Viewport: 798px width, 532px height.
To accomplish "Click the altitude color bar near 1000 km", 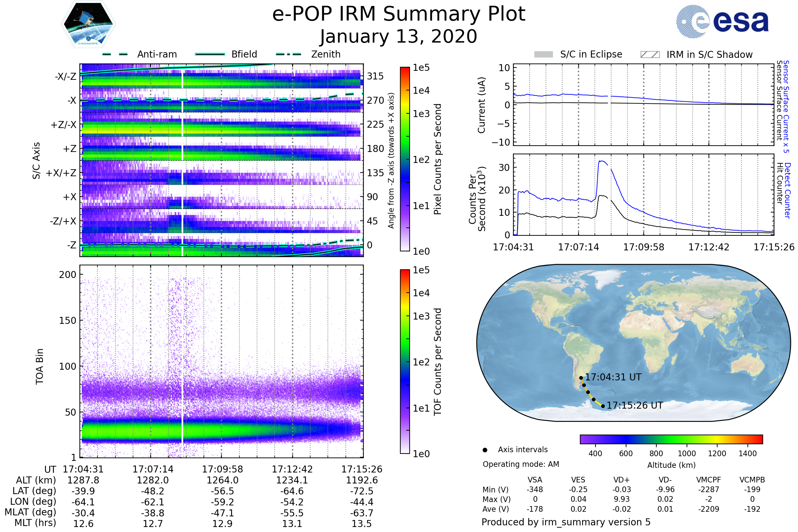I will pos(686,439).
